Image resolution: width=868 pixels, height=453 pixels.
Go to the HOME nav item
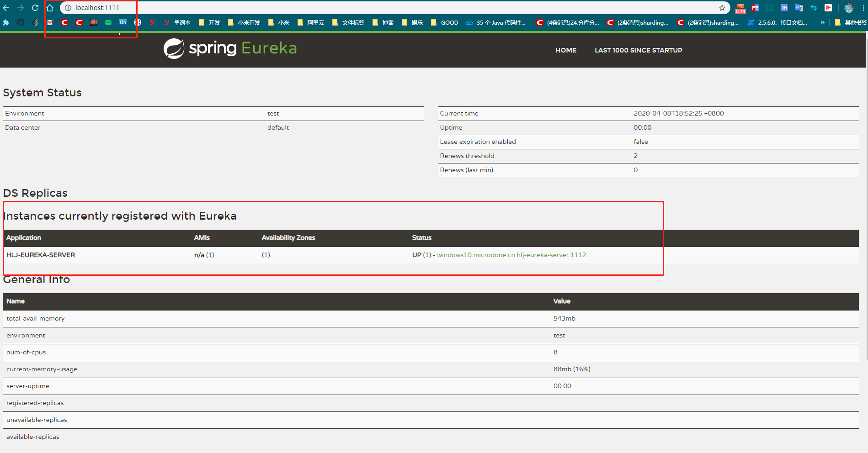click(x=566, y=50)
